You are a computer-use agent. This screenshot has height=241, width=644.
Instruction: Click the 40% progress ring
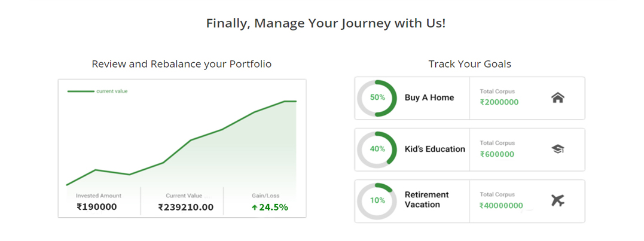377,150
